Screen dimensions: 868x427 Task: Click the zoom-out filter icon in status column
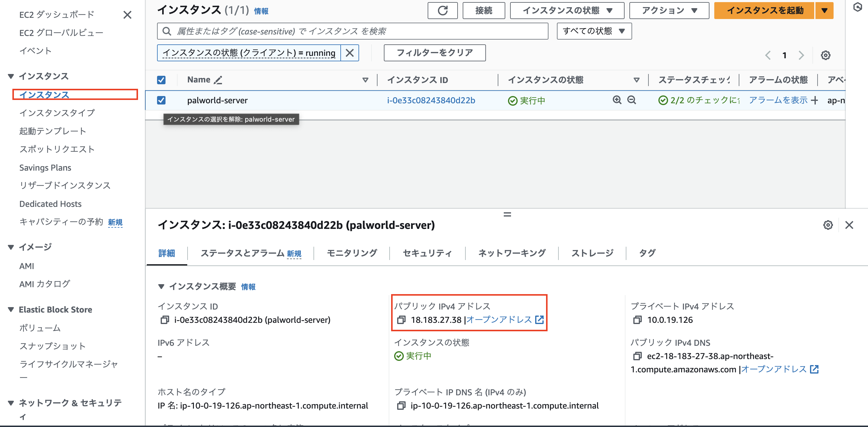(x=632, y=100)
